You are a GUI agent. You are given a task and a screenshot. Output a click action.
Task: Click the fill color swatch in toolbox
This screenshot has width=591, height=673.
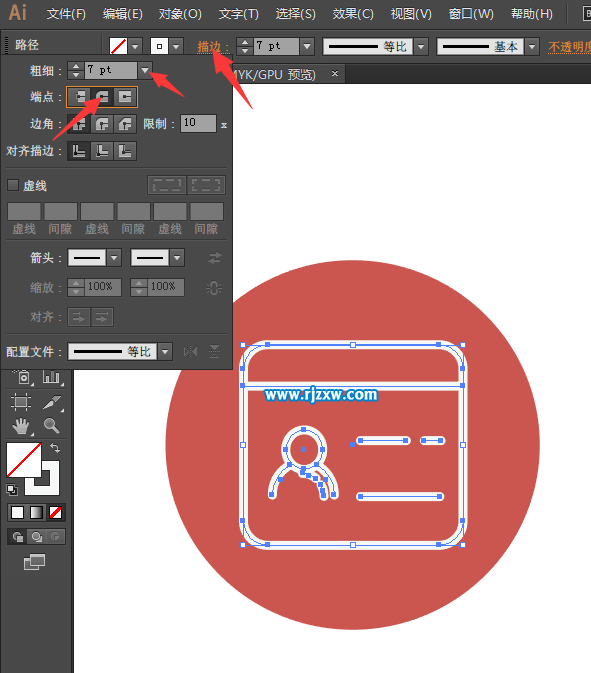[x=24, y=460]
